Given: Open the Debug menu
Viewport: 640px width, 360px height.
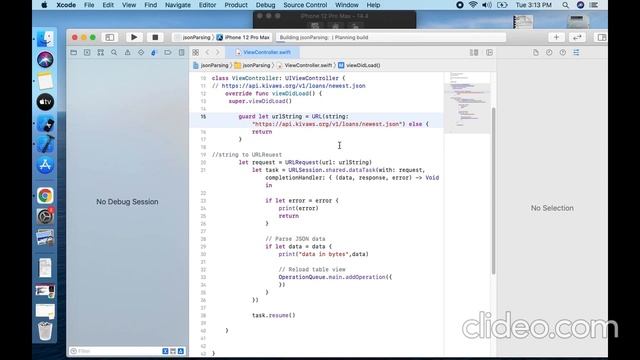Looking at the screenshot, I should (x=265, y=5).
